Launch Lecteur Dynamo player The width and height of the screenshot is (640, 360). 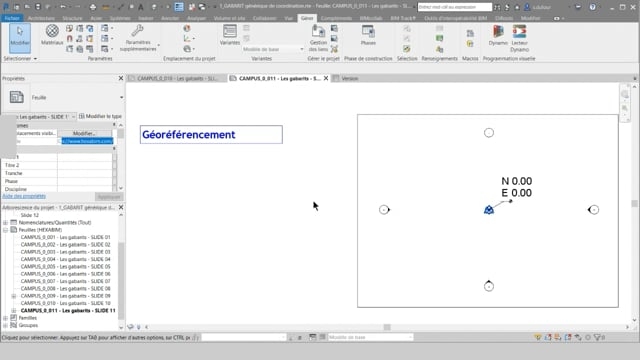[520, 38]
